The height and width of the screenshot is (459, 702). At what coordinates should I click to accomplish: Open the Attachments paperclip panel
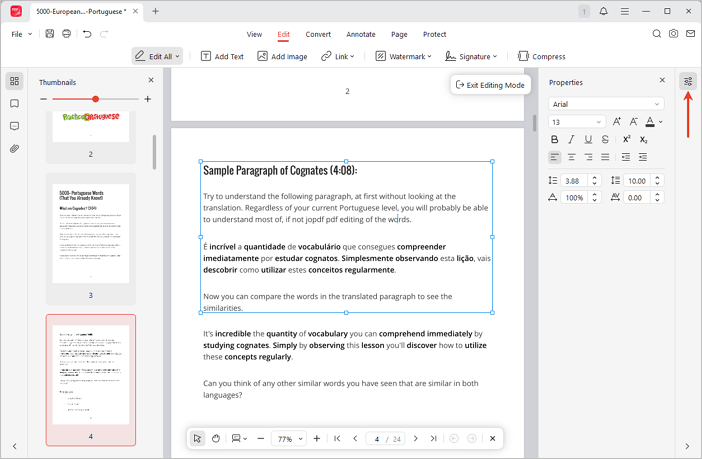[x=14, y=149]
